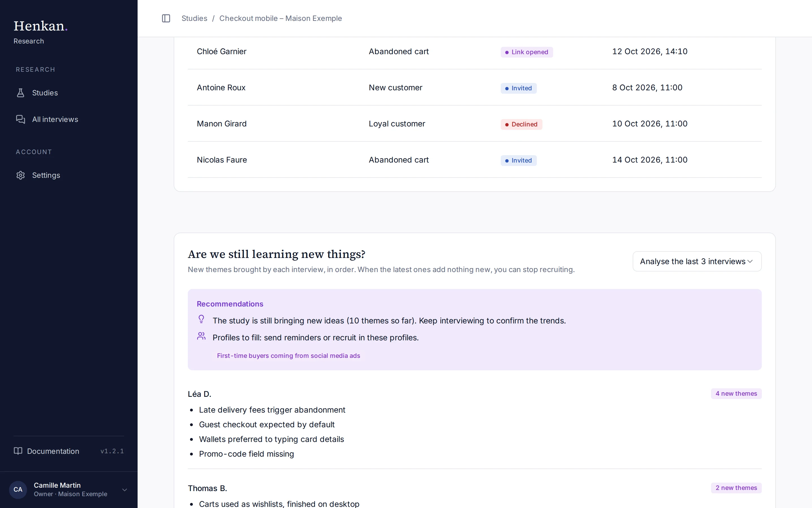Click the Settings gear icon
The width and height of the screenshot is (812, 508).
coord(21,175)
